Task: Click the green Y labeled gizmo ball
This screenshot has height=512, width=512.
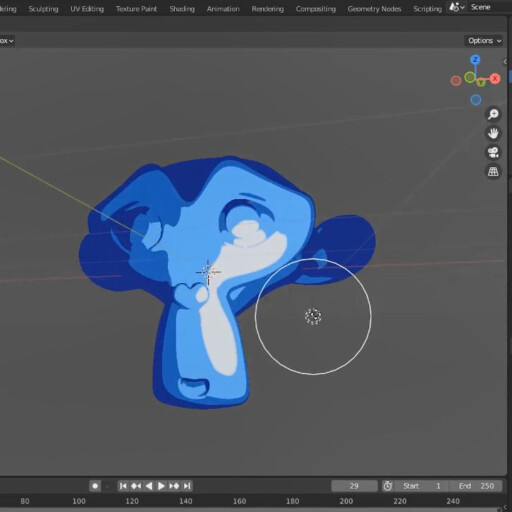Action: coord(481,82)
